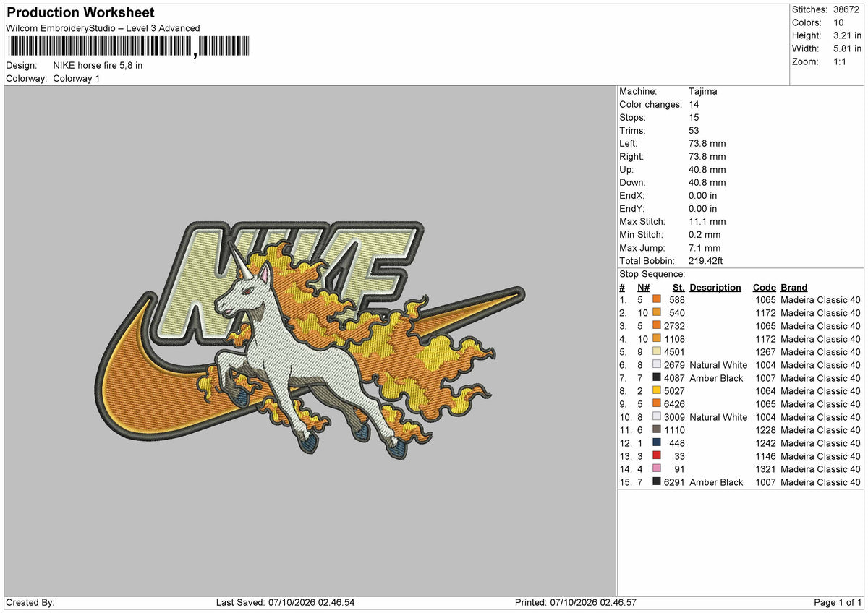Click the 'Colorway 1' value
The height and width of the screenshot is (613, 868).
click(x=76, y=78)
